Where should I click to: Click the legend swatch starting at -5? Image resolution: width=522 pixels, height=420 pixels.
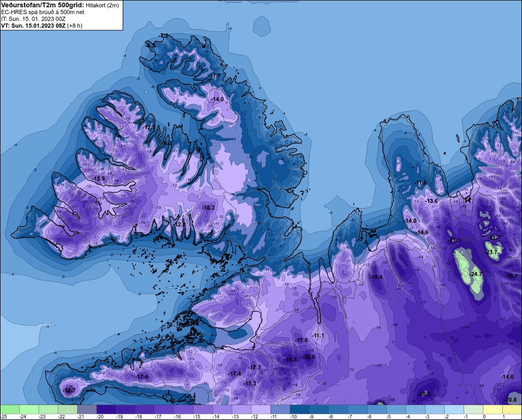396,410
